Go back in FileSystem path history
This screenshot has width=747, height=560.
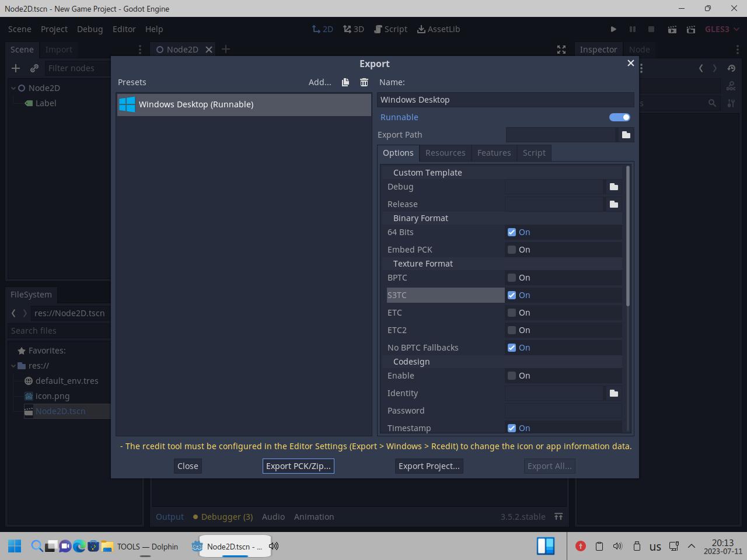[13, 313]
